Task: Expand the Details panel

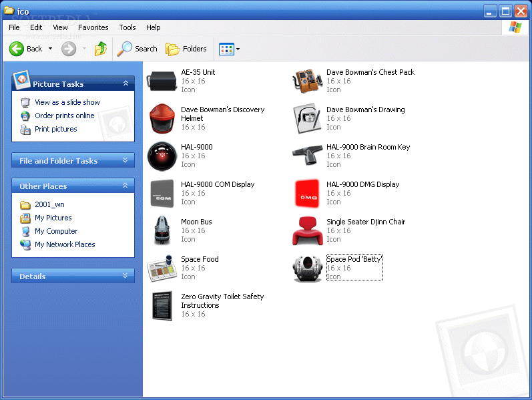Action: [125, 276]
